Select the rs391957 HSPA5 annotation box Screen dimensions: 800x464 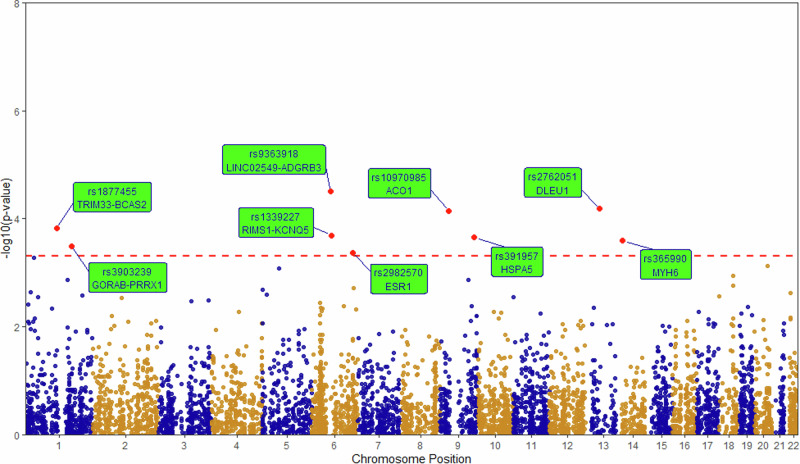[517, 263]
